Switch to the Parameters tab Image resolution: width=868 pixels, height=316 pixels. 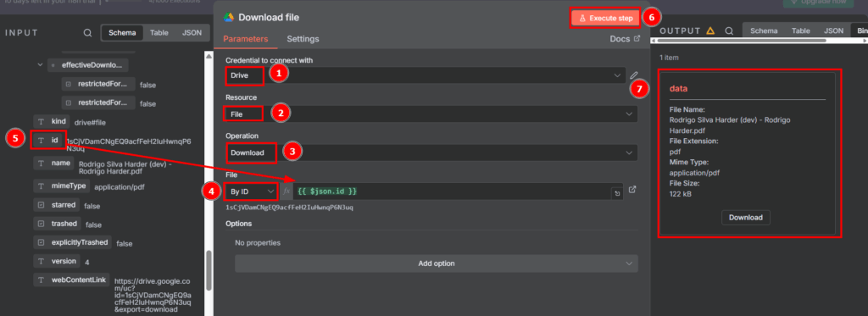pos(245,39)
